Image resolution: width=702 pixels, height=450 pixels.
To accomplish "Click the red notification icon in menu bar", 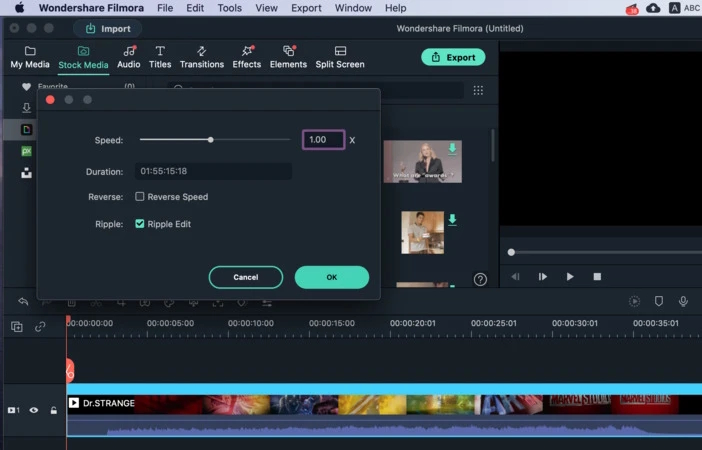I will tap(632, 9).
